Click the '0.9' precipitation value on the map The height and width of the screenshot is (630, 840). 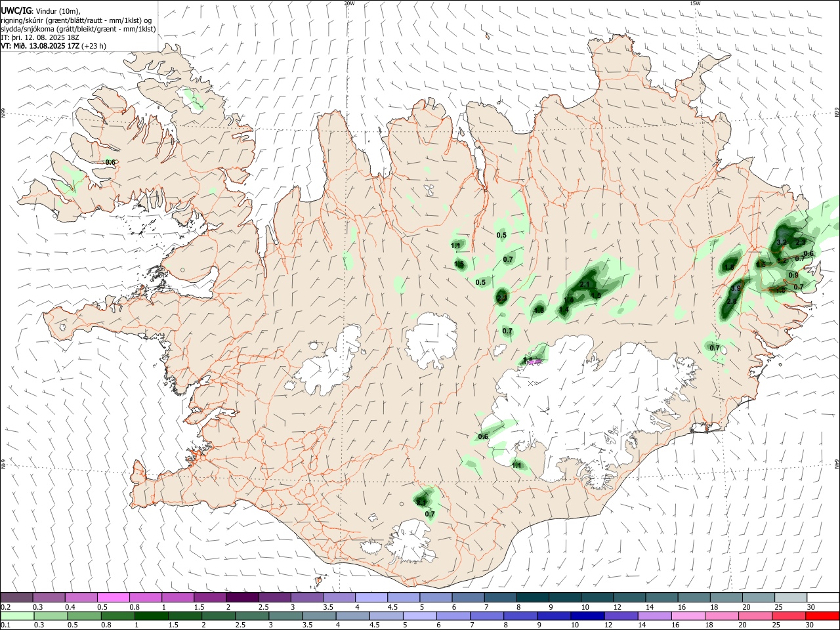793,275
